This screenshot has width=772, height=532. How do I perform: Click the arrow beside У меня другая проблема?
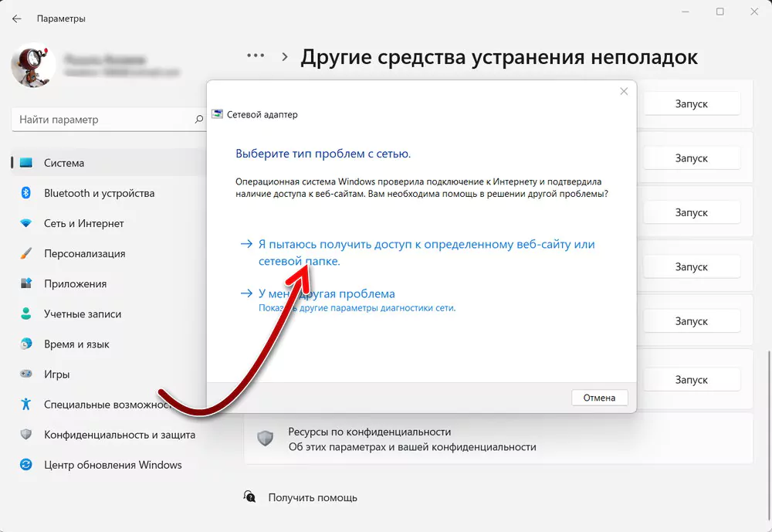246,293
